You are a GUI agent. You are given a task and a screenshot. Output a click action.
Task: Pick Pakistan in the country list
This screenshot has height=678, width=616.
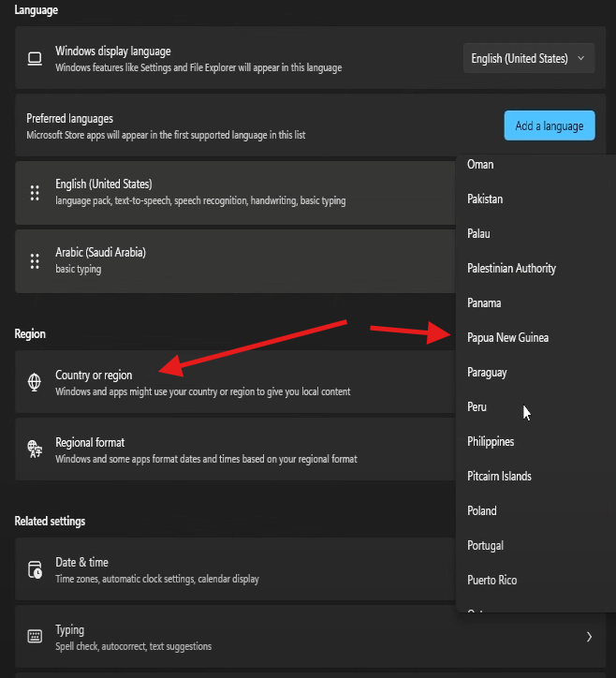tap(485, 199)
